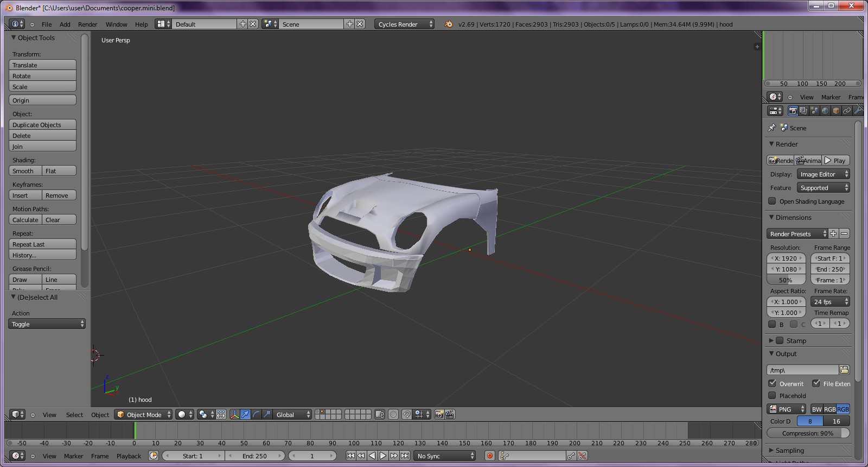Click the Translate button
868x467 pixels.
click(42, 65)
